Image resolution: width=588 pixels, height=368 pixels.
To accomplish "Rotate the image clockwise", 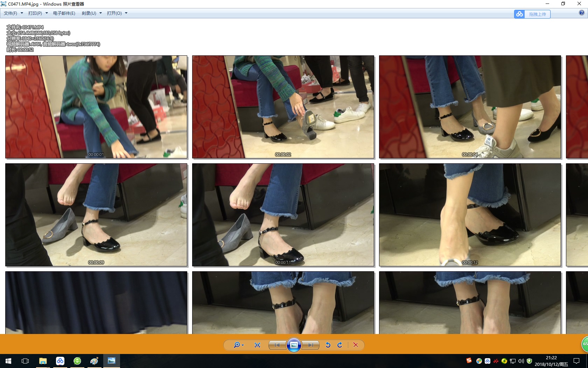I will 340,345.
